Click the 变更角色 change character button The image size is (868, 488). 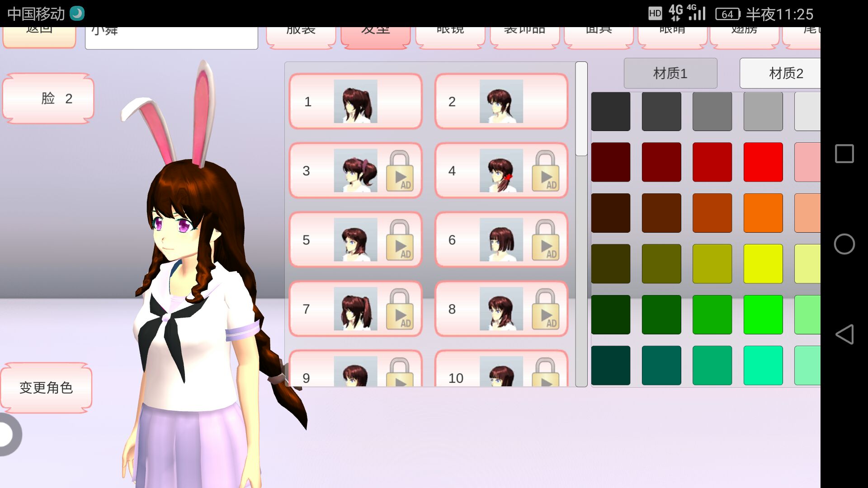pyautogui.click(x=46, y=388)
